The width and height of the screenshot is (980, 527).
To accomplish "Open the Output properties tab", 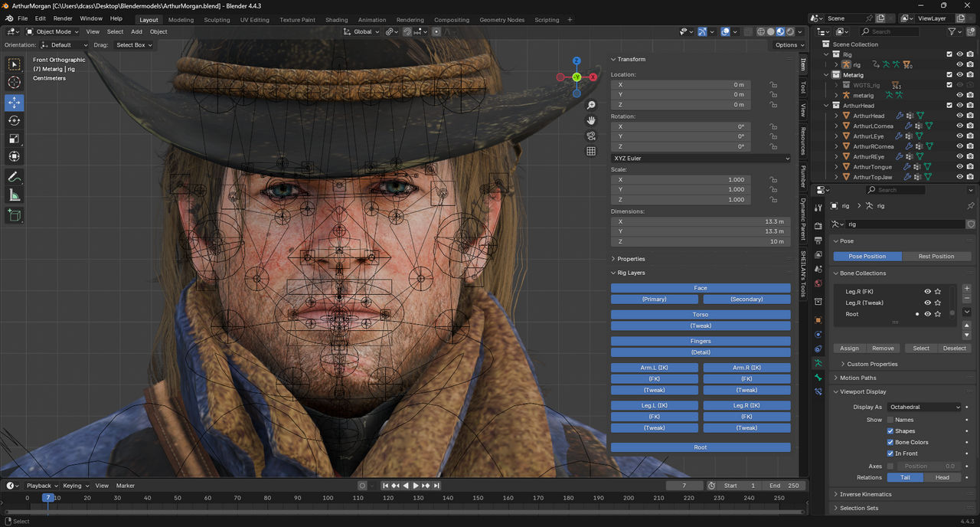I will pos(818,240).
